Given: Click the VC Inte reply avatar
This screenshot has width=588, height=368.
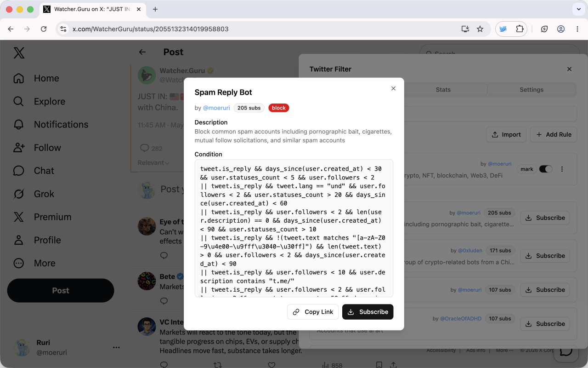Looking at the screenshot, I should (147, 326).
